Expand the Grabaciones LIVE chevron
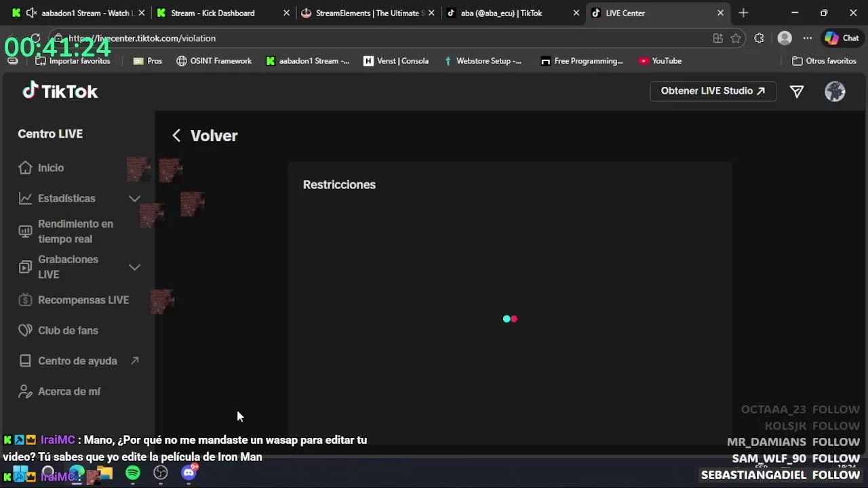This screenshot has height=488, width=868. coord(134,267)
